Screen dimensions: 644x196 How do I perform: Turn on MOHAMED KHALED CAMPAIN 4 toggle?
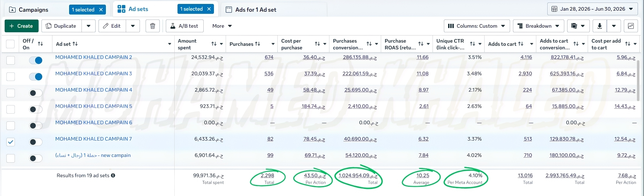tap(36, 93)
